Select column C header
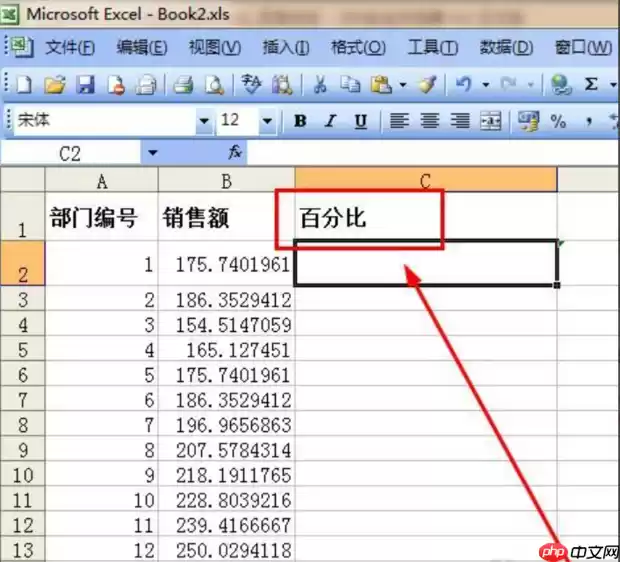This screenshot has width=620, height=562. [x=426, y=180]
